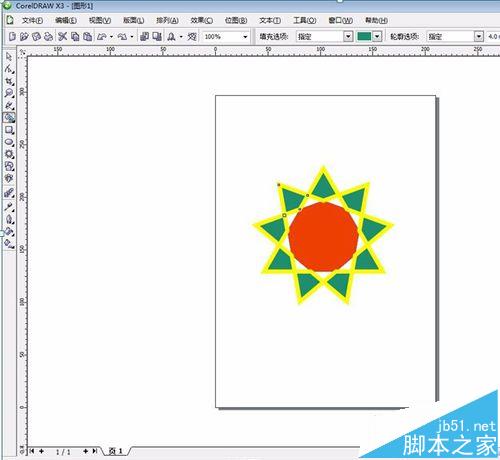
Task: Click the Corel Online icon
Action: 192,36
